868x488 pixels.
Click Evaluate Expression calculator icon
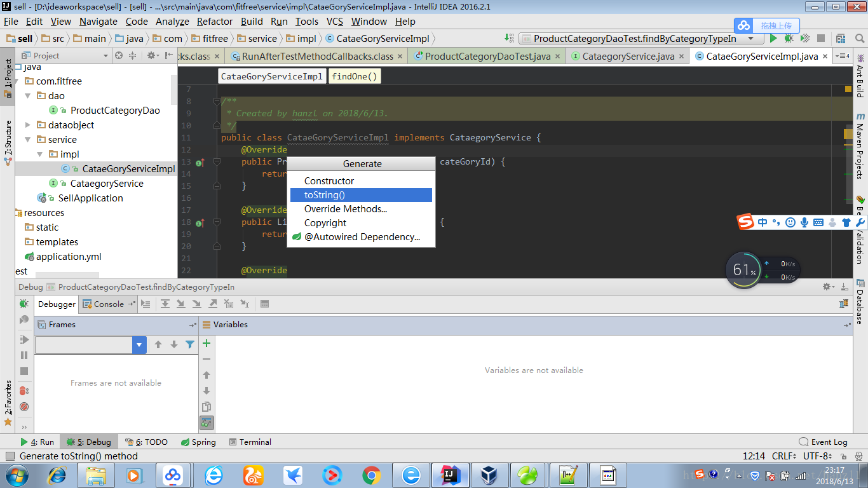click(x=264, y=304)
